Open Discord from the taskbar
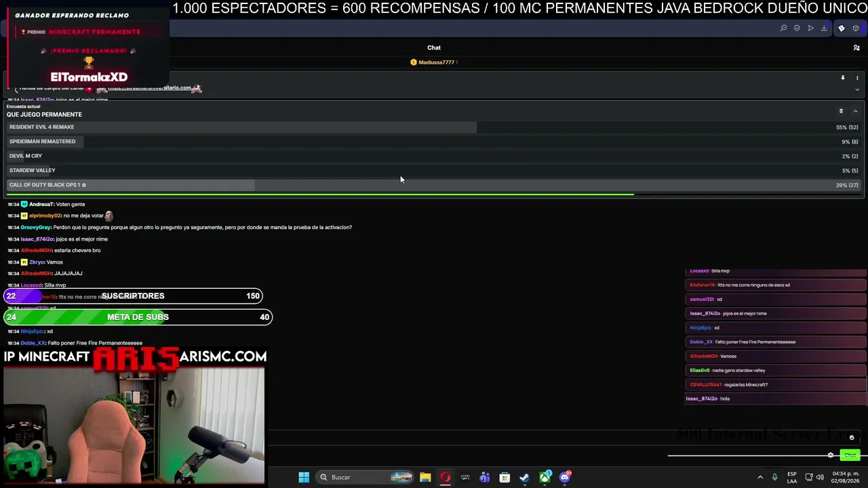This screenshot has height=488, width=868. pos(565,477)
